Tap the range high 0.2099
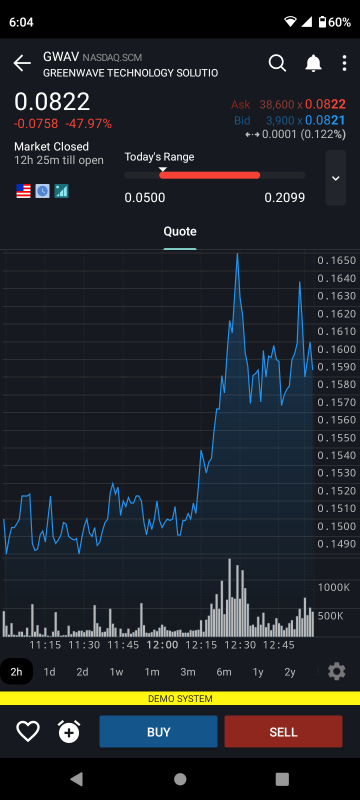Screen dimensions: 360x800 point(285,198)
